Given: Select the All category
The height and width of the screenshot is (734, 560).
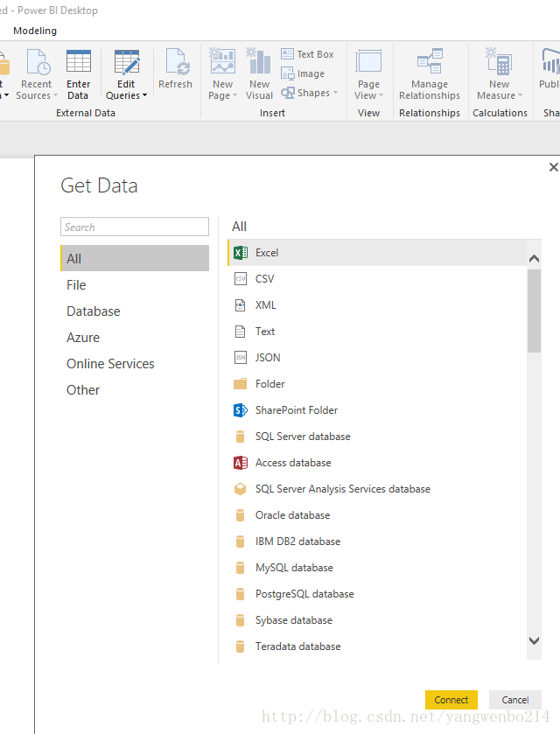Looking at the screenshot, I should 135,258.
